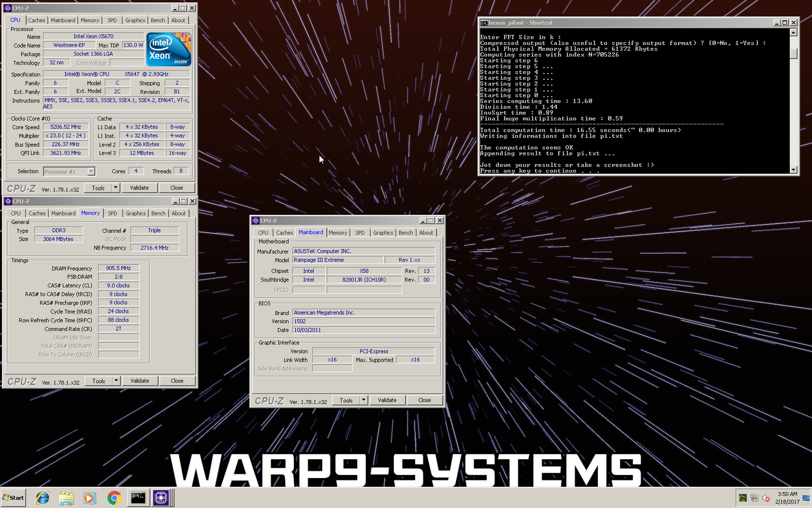Click the NB Frequency 2716.4 MHz field
Screen dimensions: 812x508
(x=155, y=248)
